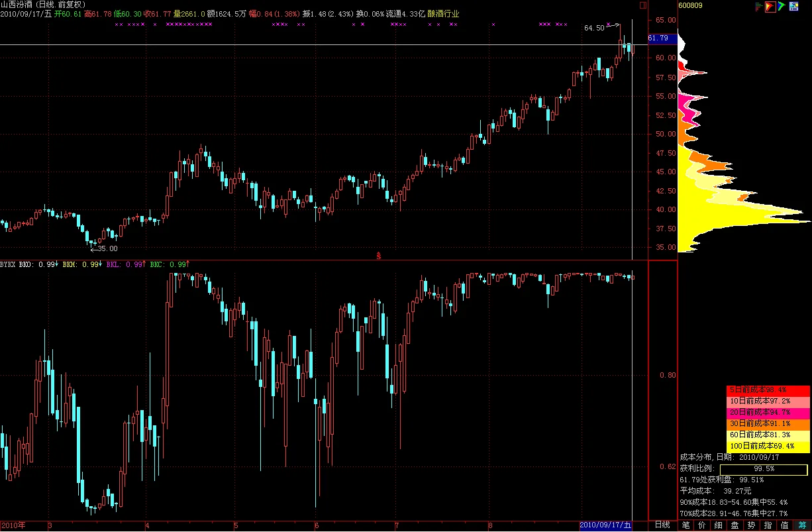Select the blue-green arrow cost mode icon

782,7
